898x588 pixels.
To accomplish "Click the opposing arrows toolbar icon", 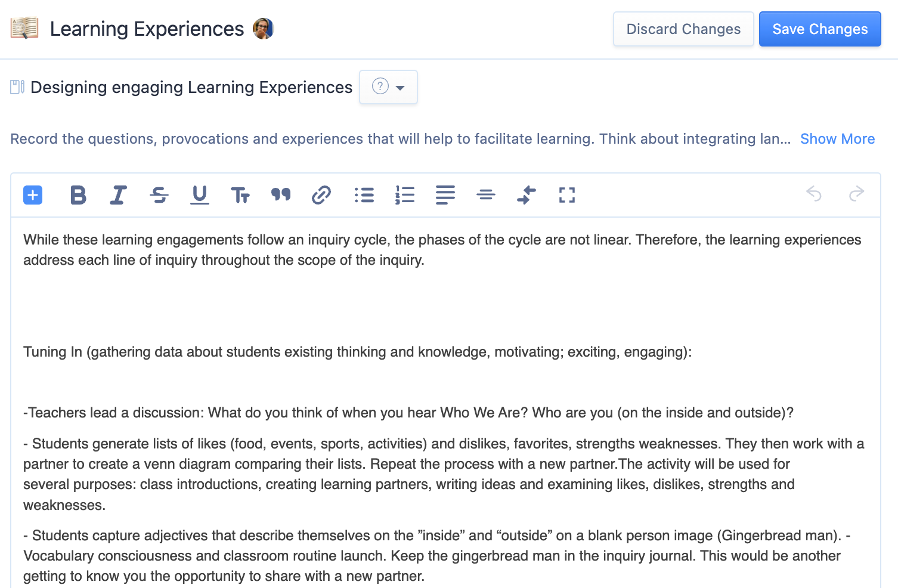I will pyautogui.click(x=527, y=195).
